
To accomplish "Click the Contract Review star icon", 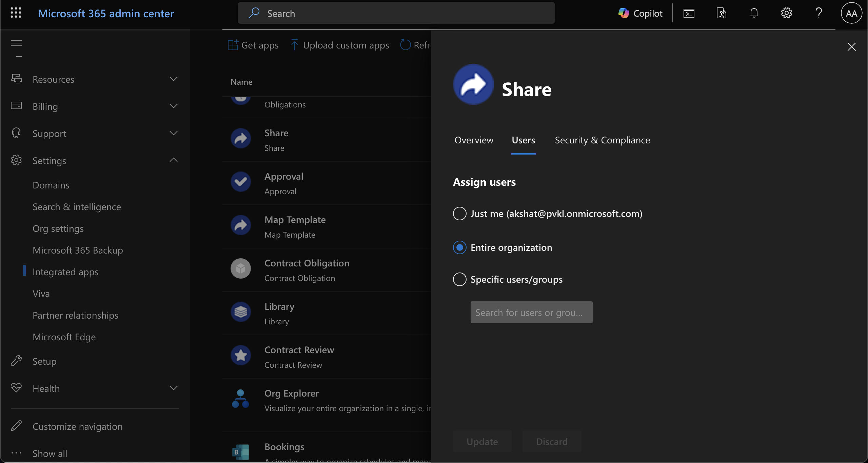I will 241,355.
